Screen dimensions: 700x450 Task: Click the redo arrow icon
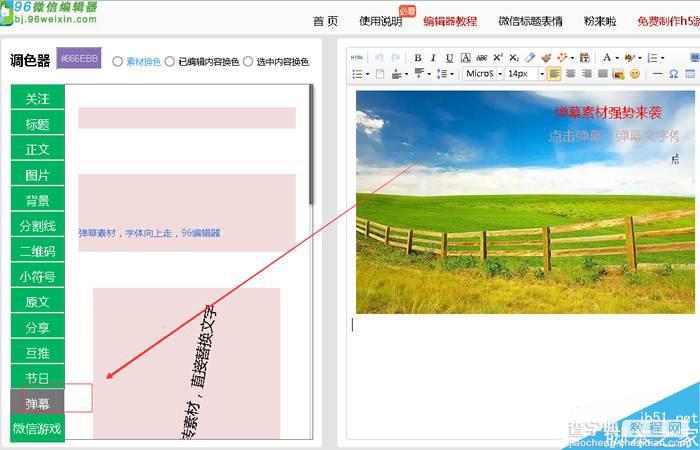click(x=396, y=58)
